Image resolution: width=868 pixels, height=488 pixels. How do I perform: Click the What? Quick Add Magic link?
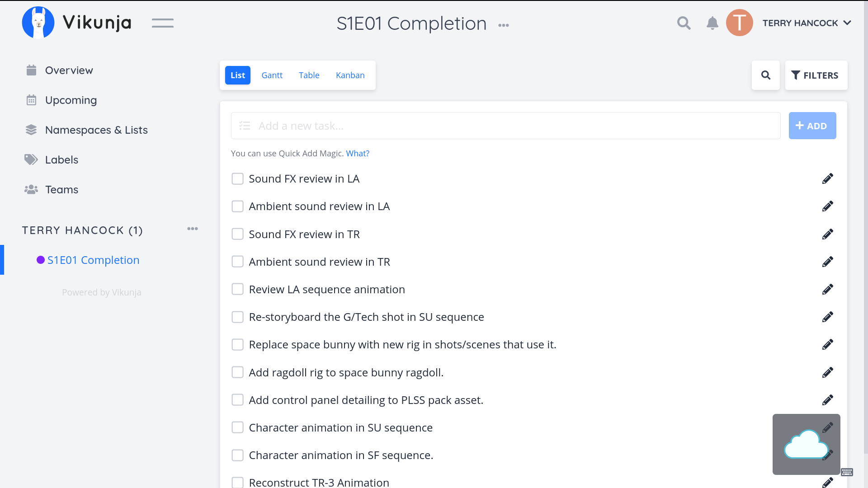click(358, 154)
